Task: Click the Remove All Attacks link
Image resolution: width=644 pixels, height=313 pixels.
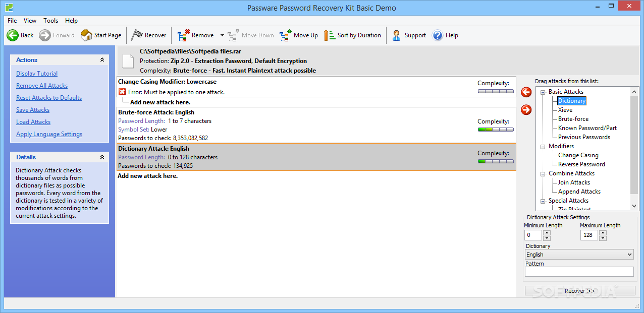Action: [x=42, y=86]
